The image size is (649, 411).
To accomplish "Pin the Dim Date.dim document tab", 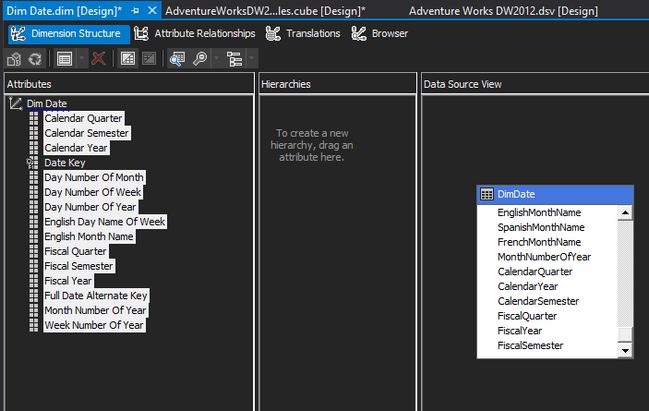I will tap(135, 11).
